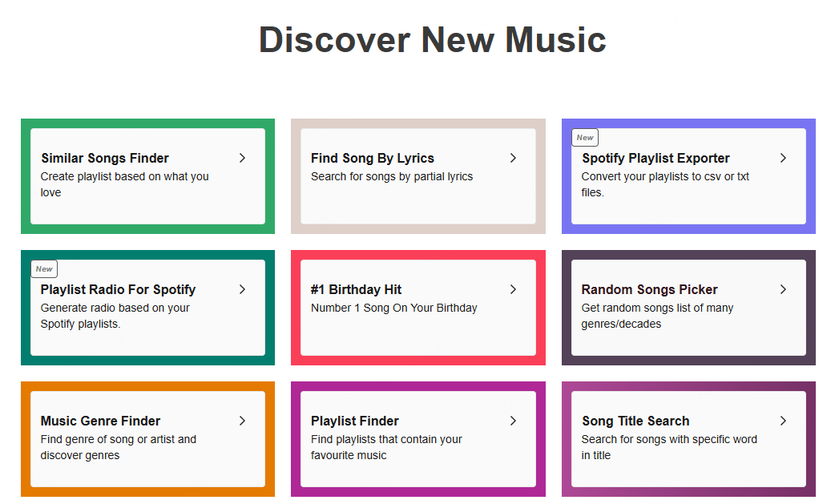Open the Music Genre Finder title
This screenshot has width=835, height=504.
100,421
